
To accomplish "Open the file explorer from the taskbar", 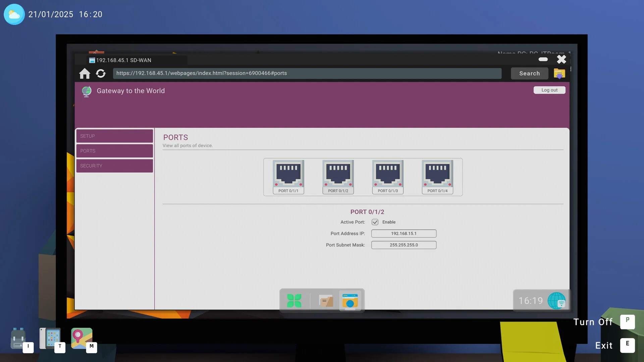I will tap(326, 300).
